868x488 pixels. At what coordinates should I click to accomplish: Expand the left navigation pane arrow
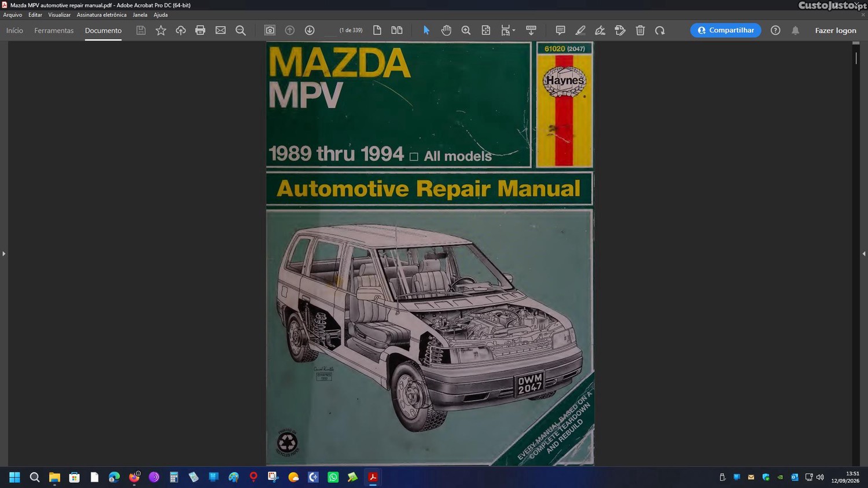(x=3, y=254)
